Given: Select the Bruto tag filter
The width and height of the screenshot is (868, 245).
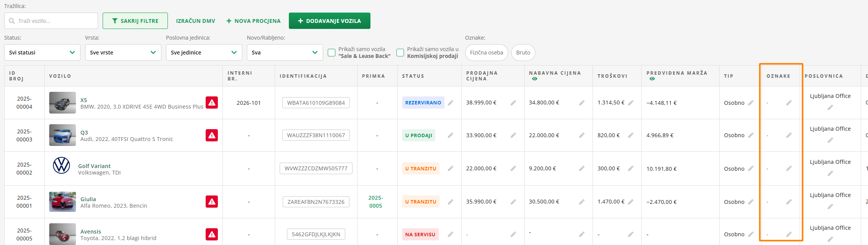Looking at the screenshot, I should pyautogui.click(x=523, y=53).
